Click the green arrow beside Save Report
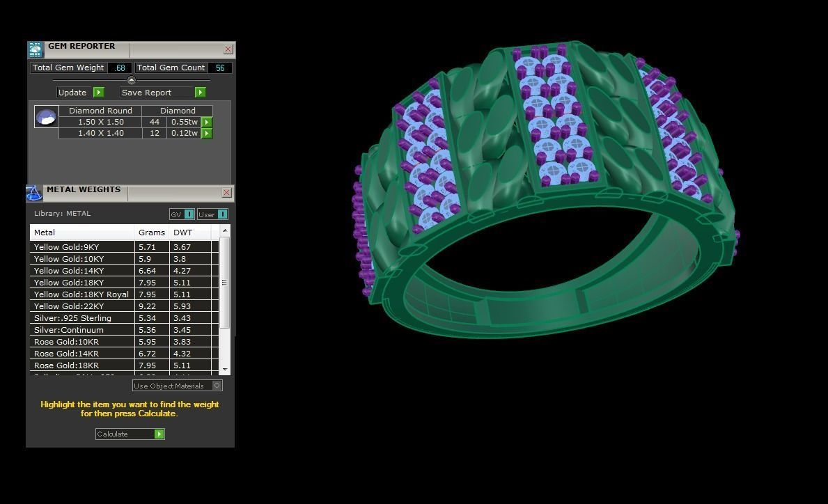Image resolution: width=828 pixels, height=504 pixels. click(x=200, y=93)
